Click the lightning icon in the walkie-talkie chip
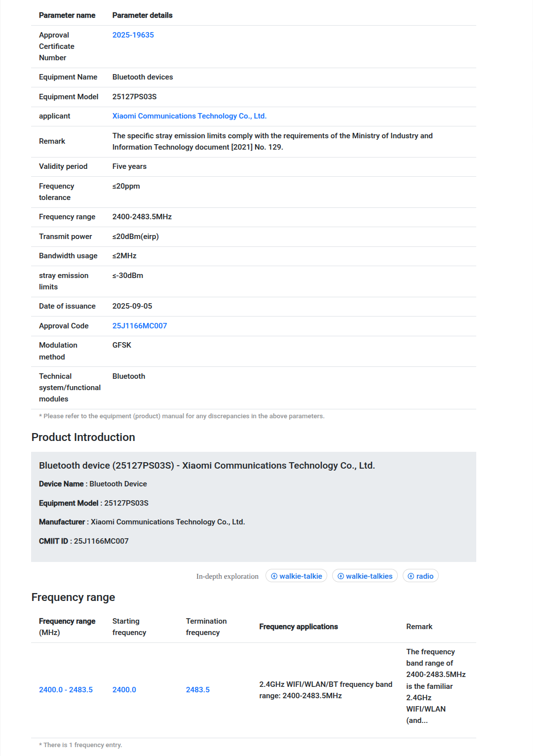This screenshot has width=533, height=756. 274,576
